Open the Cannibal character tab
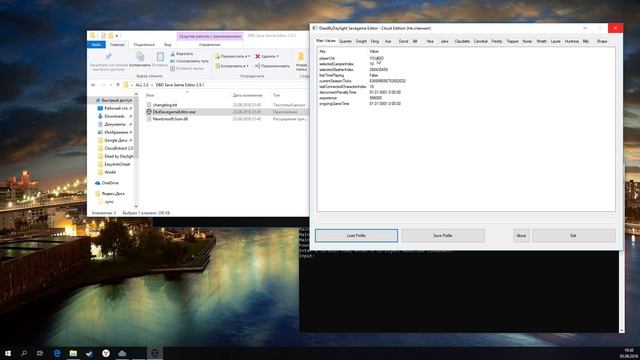Image resolution: width=640 pixels, height=360 pixels. 480,41
